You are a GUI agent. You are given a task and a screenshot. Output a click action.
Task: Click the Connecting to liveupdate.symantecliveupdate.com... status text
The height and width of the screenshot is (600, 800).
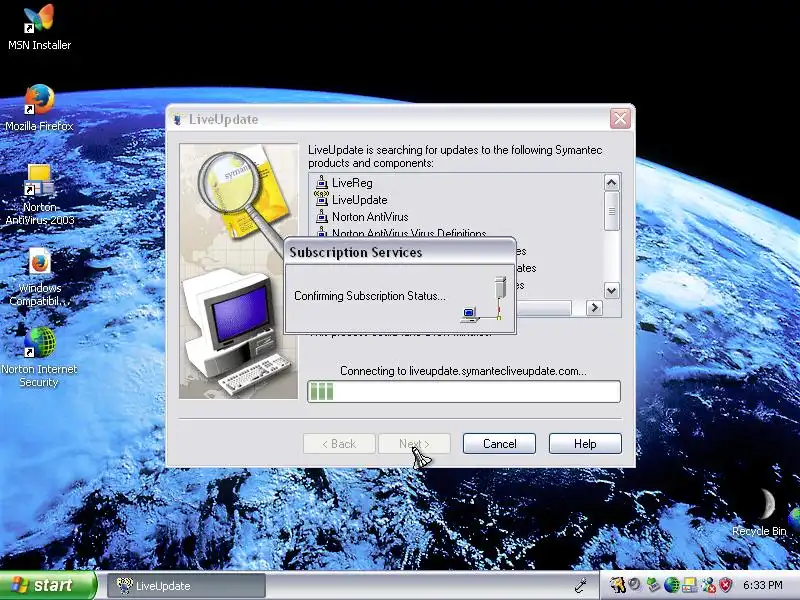tap(463, 371)
